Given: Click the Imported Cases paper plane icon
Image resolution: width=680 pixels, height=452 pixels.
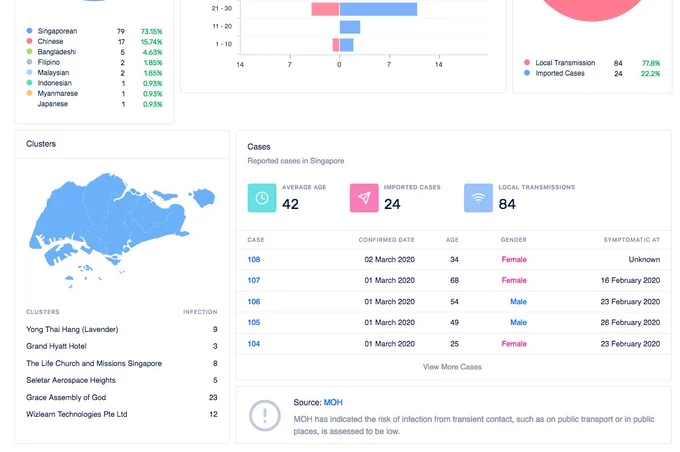Looking at the screenshot, I should [364, 198].
